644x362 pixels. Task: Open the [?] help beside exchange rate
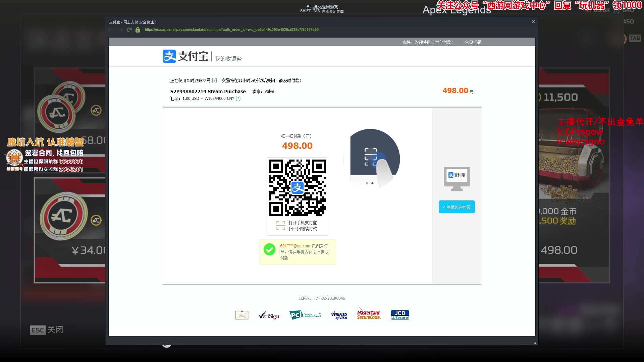coord(238,99)
